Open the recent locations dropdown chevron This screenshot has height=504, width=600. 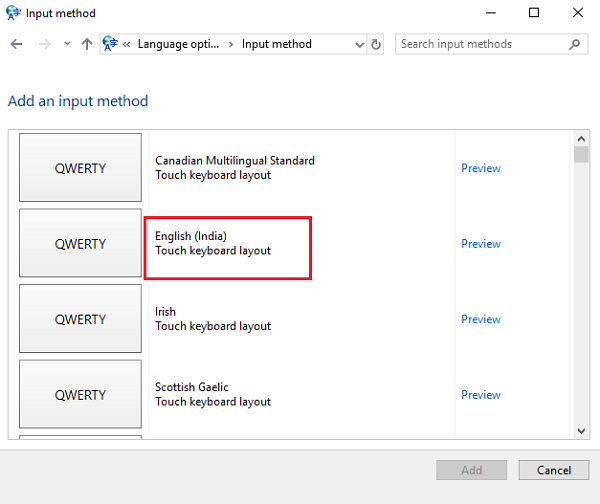[67, 44]
